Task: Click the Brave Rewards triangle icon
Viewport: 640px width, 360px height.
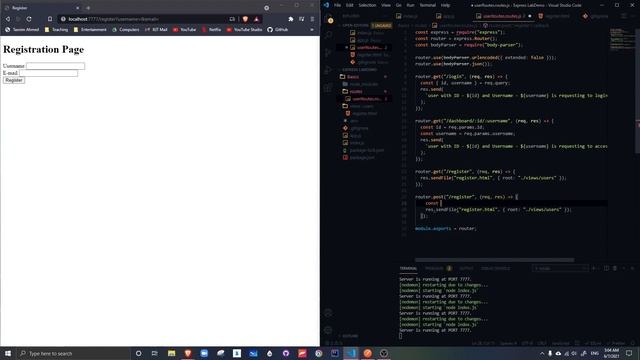Action: click(256, 19)
